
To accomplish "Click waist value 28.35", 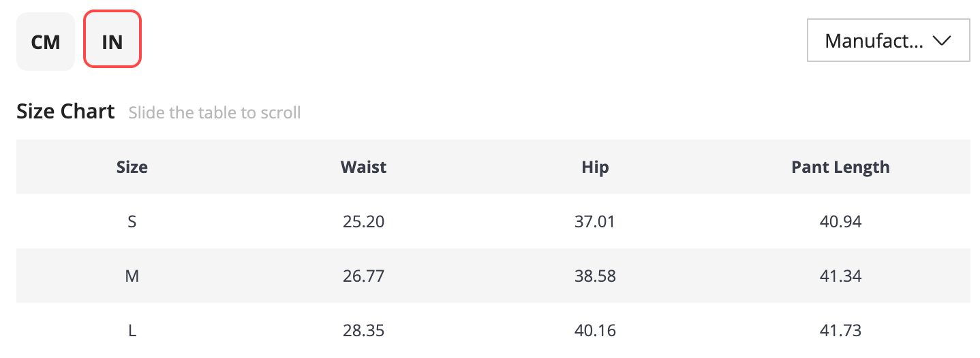I will pos(364,331).
